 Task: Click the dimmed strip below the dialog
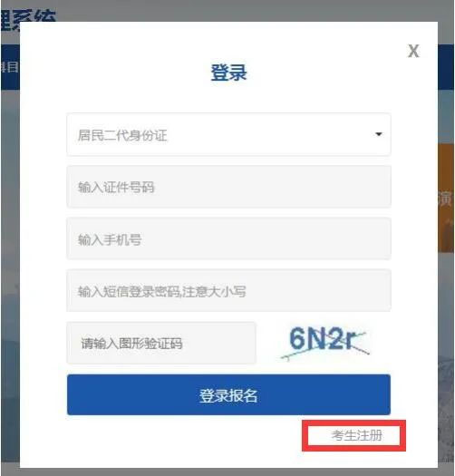click(227, 471)
